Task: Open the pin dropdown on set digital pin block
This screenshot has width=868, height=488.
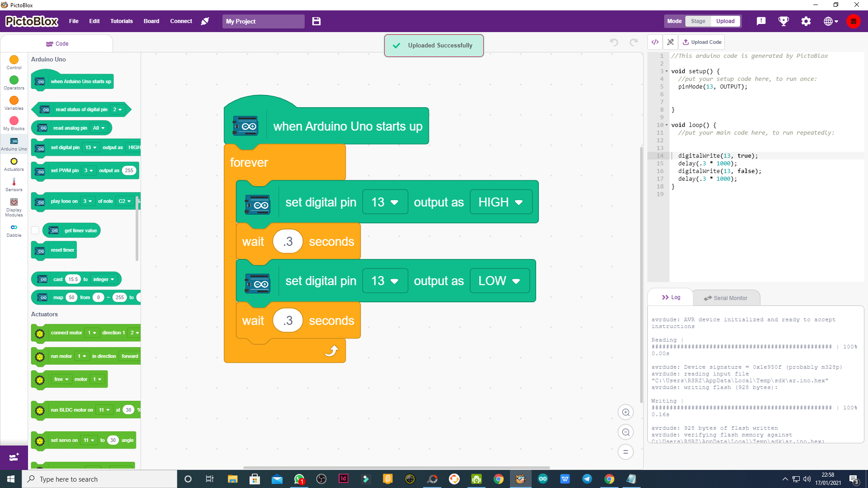Action: click(x=385, y=202)
